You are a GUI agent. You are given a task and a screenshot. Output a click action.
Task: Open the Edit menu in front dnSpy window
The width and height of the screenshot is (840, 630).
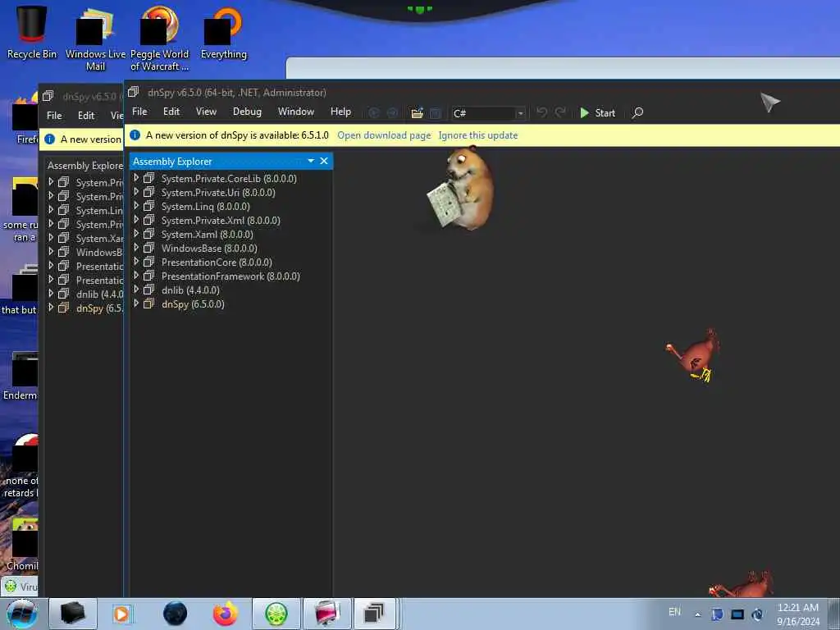[171, 112]
